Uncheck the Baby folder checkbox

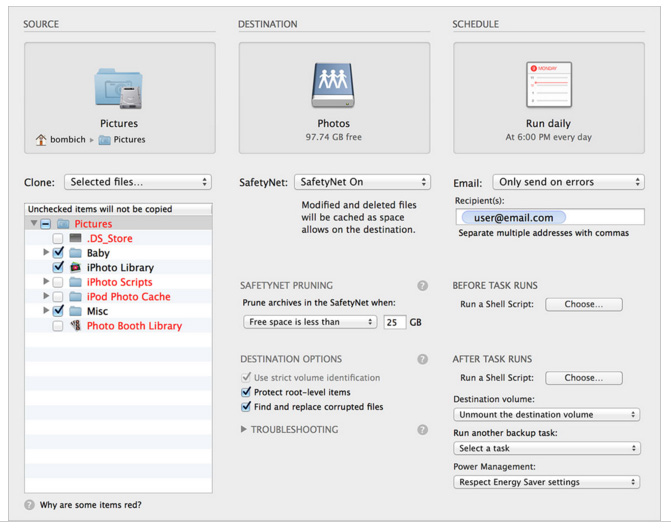point(58,252)
